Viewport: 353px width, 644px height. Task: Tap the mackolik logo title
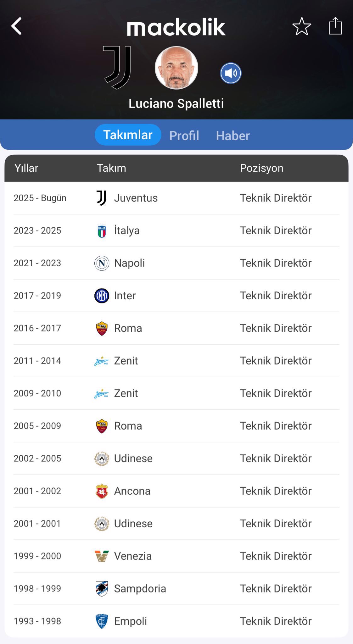tap(176, 27)
